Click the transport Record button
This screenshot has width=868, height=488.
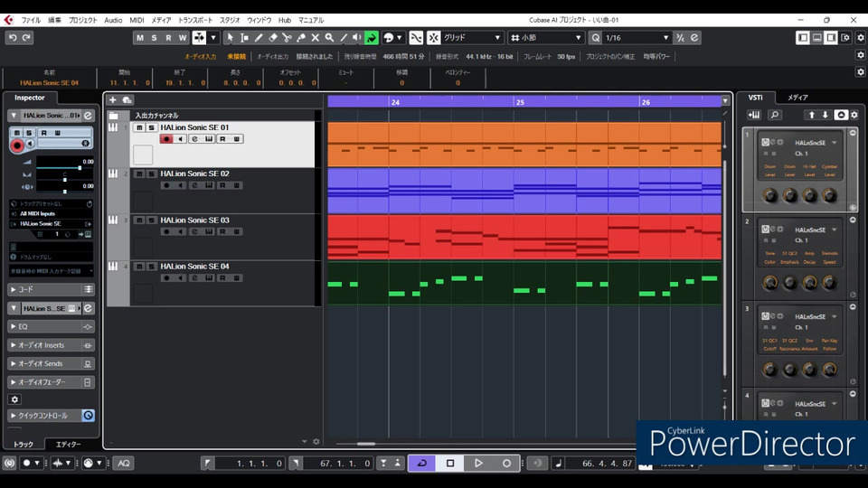click(x=506, y=463)
